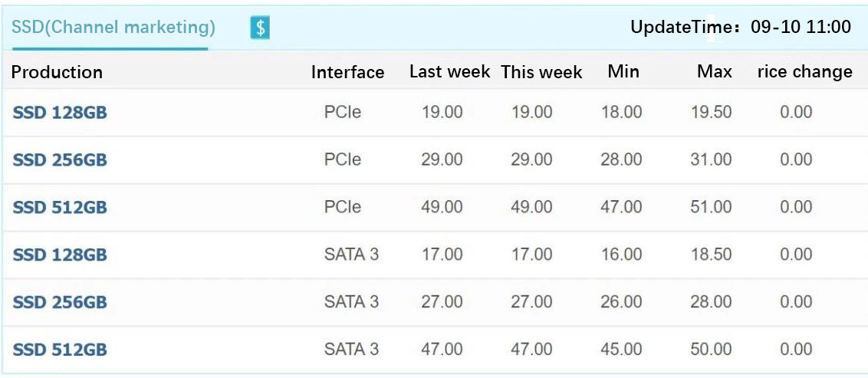
Task: Select the 45.00 min price cell
Action: 621,349
